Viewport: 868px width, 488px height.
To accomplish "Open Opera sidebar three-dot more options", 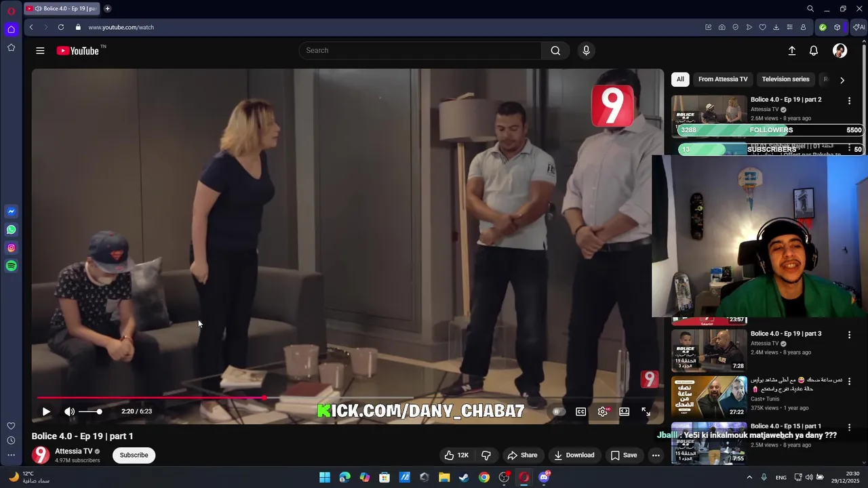I will [x=11, y=455].
